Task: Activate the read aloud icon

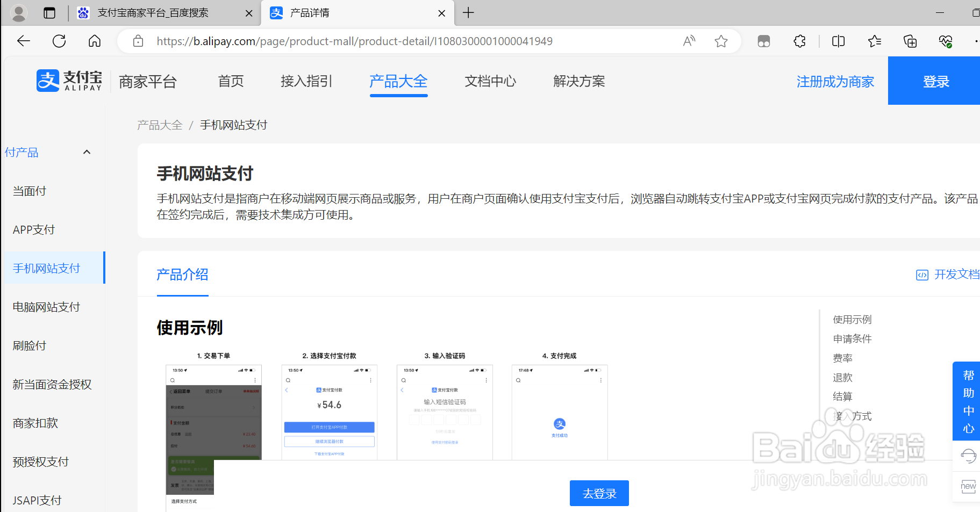Action: tap(689, 41)
